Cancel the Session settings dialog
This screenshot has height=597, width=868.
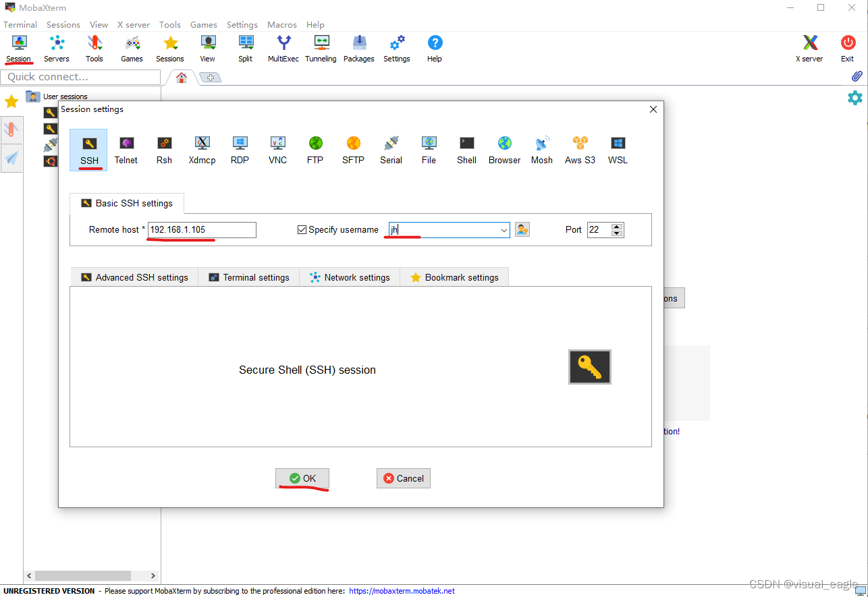(x=404, y=478)
